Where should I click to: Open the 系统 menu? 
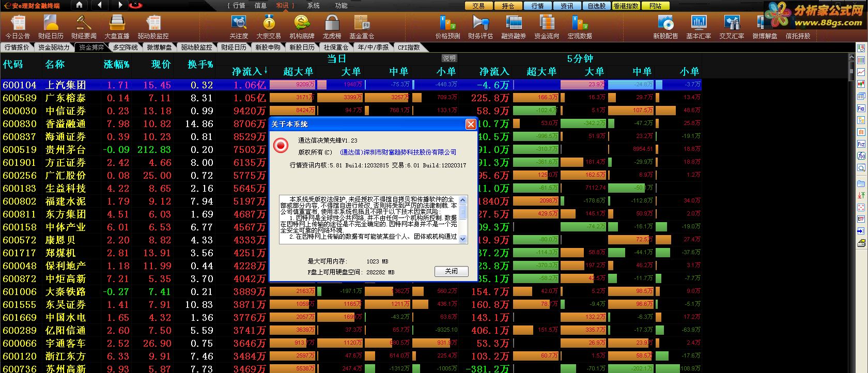313,5
